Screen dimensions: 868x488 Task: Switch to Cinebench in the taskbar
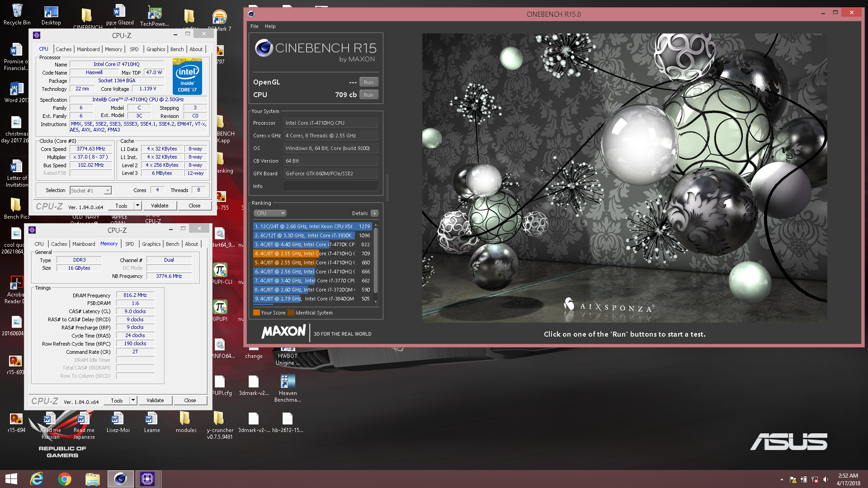[120, 479]
